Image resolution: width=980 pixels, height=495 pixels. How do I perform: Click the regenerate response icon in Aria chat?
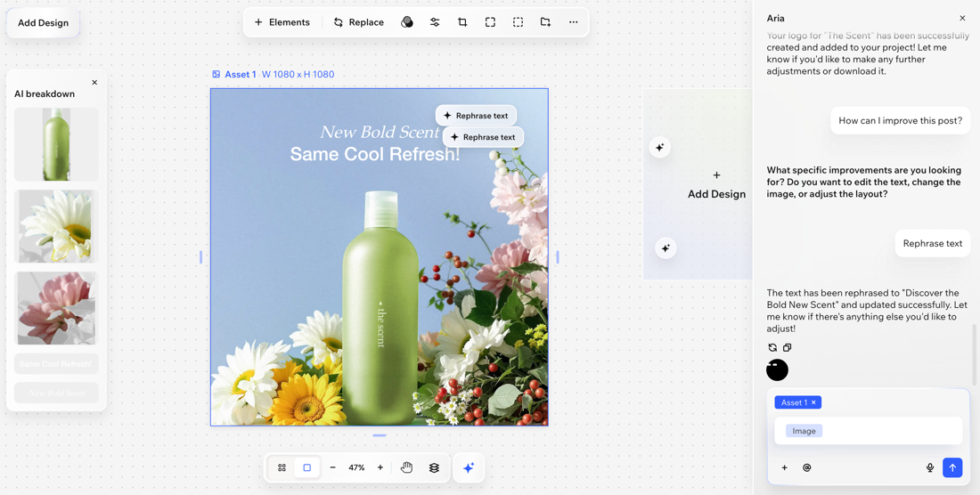tap(772, 348)
